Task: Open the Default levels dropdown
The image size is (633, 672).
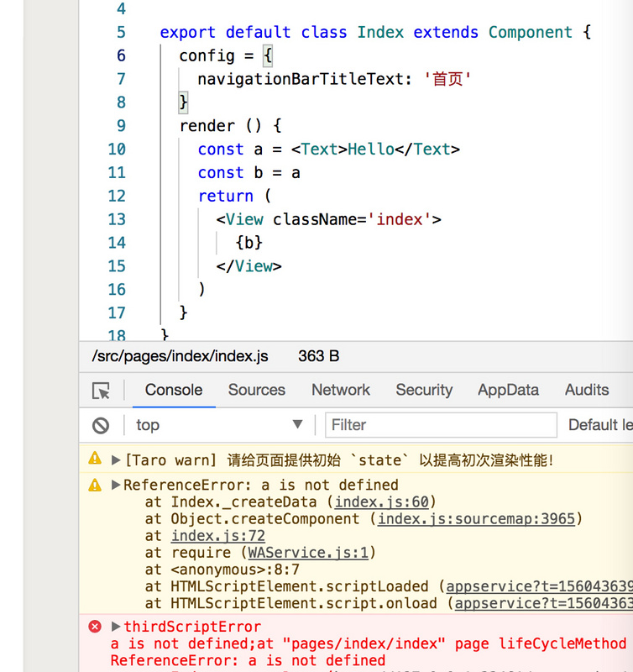Action: tap(599, 425)
